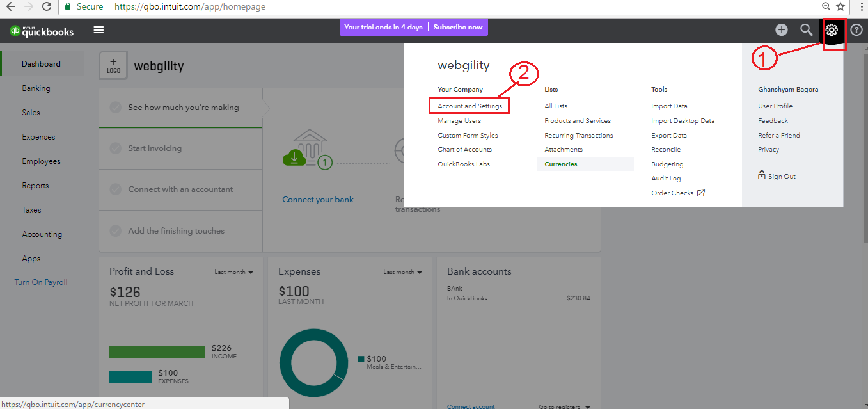Open Order Checks external link

[x=678, y=193]
